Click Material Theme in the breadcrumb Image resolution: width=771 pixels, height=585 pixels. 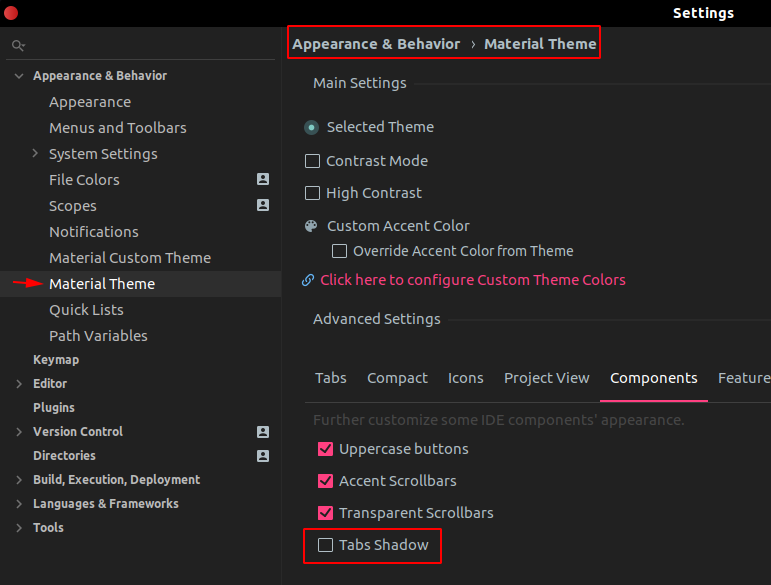540,44
